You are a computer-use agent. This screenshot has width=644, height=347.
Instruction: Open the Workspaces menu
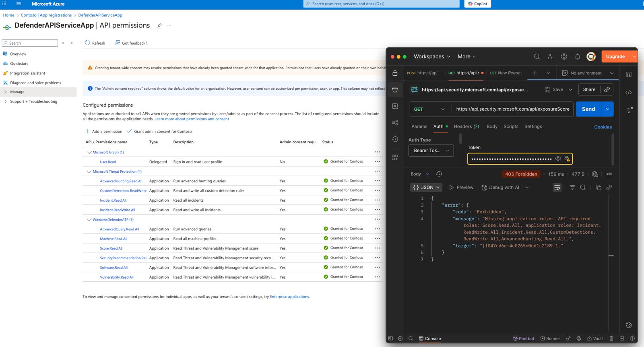coord(431,57)
